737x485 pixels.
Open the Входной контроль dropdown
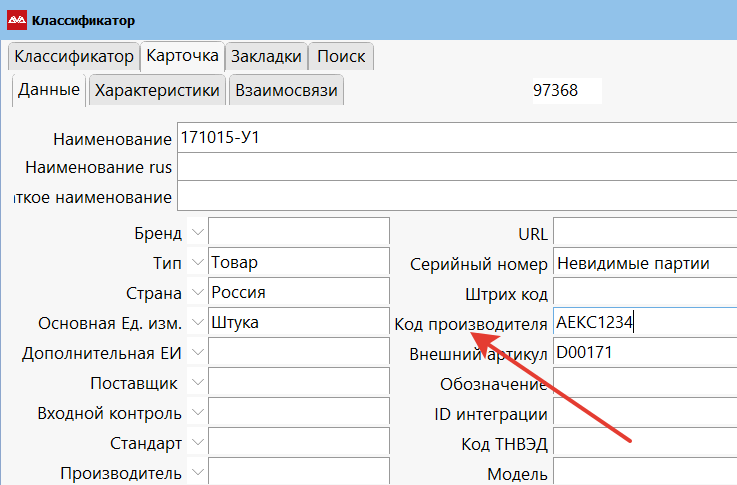(x=197, y=413)
